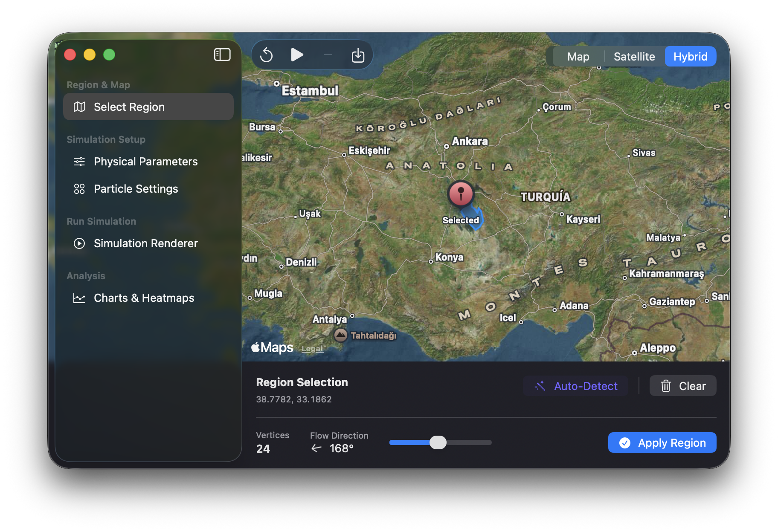Open the Legal link on map
The image size is (778, 532).
click(x=312, y=349)
